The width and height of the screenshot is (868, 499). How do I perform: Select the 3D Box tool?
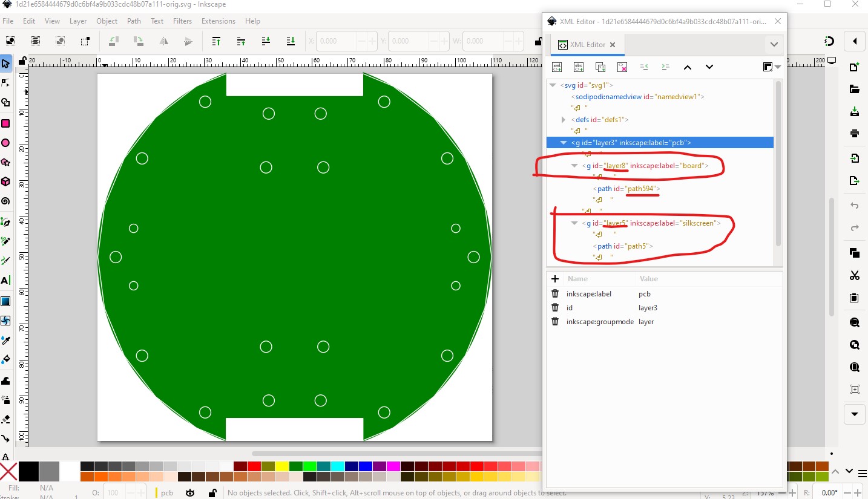click(5, 181)
